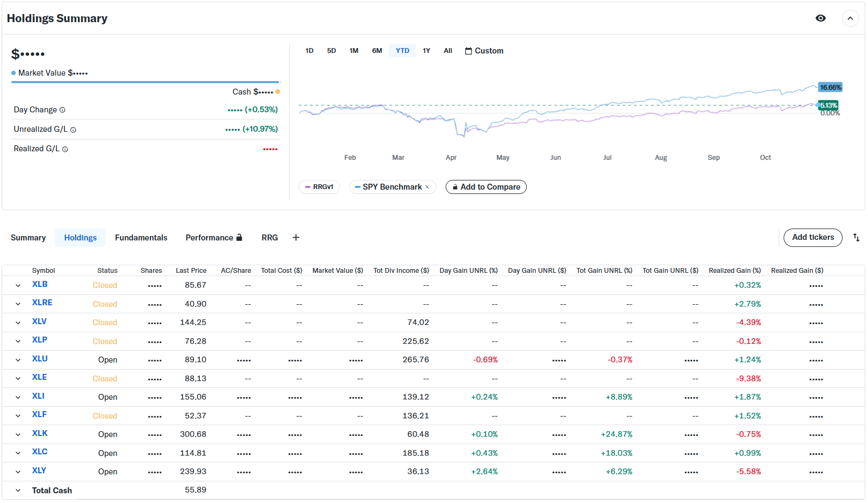This screenshot has height=503, width=868.
Task: Open the XLRE ticker link
Action: 42,303
